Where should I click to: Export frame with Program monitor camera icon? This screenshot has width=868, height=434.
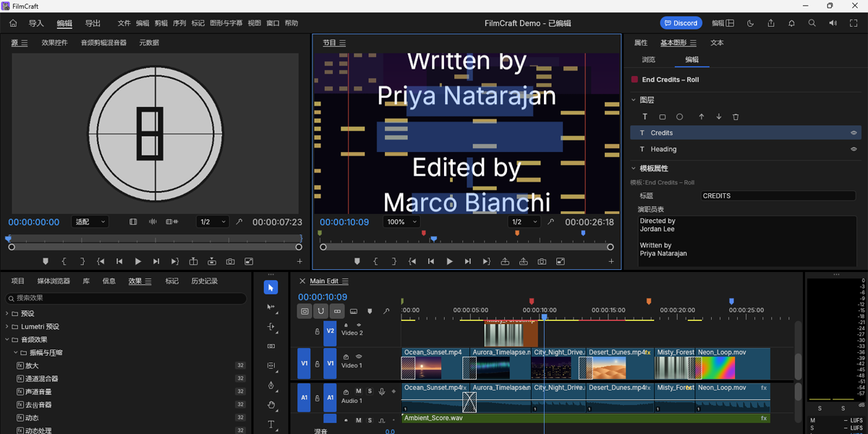542,261
